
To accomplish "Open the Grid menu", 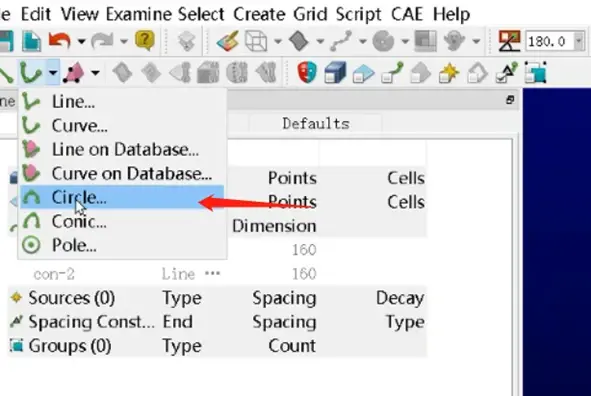I will coord(310,14).
